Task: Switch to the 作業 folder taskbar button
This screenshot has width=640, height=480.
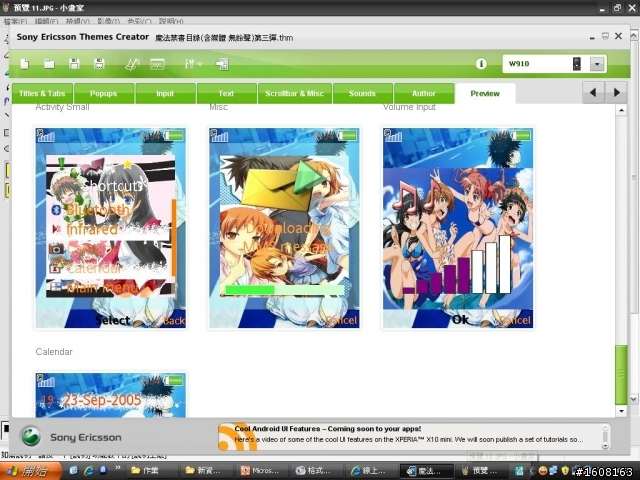Action: pos(150,471)
